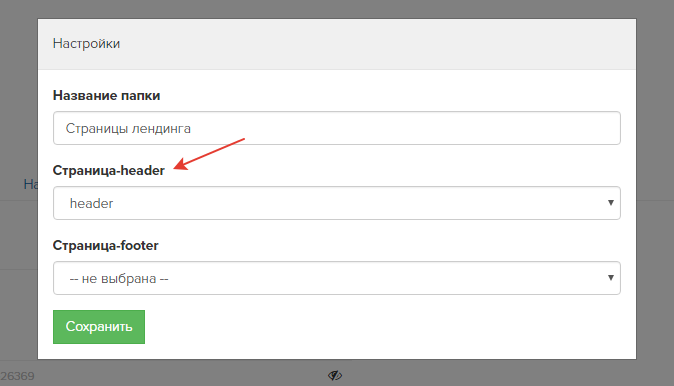Click the red arrow annotation
The image size is (674, 386).
[x=209, y=154]
